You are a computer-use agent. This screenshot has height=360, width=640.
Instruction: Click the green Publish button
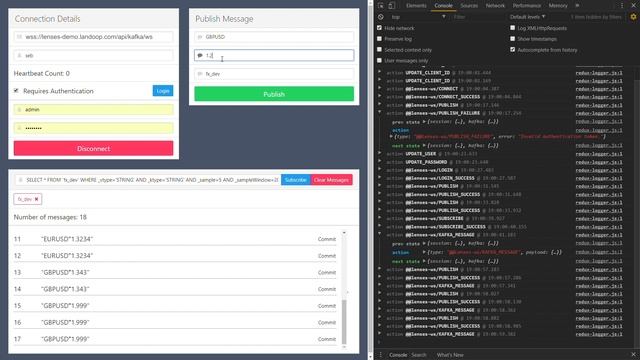pyautogui.click(x=274, y=94)
